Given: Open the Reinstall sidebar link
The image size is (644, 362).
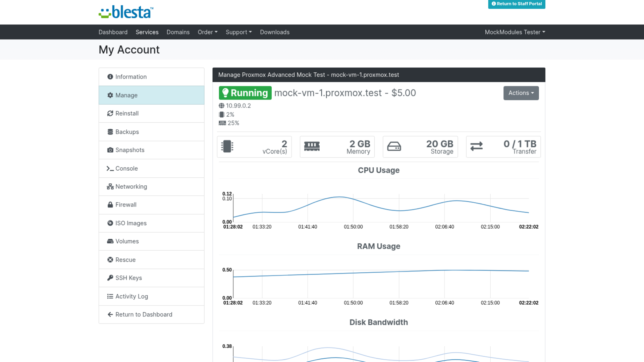Looking at the screenshot, I should pyautogui.click(x=152, y=113).
